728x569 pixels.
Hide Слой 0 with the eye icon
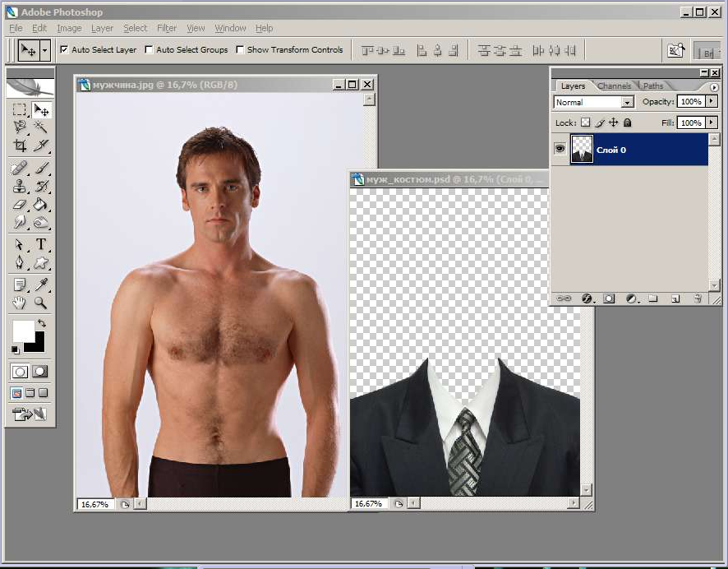point(560,149)
